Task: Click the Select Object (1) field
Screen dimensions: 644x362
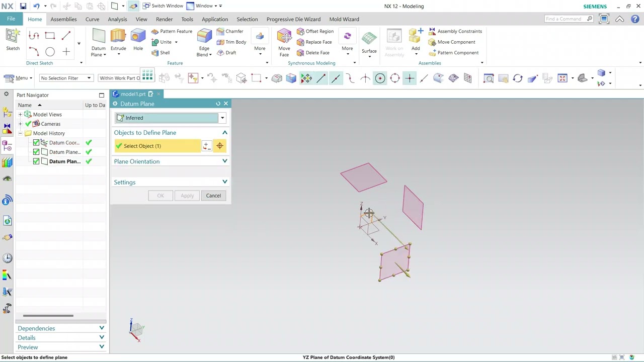Action: pyautogui.click(x=157, y=146)
